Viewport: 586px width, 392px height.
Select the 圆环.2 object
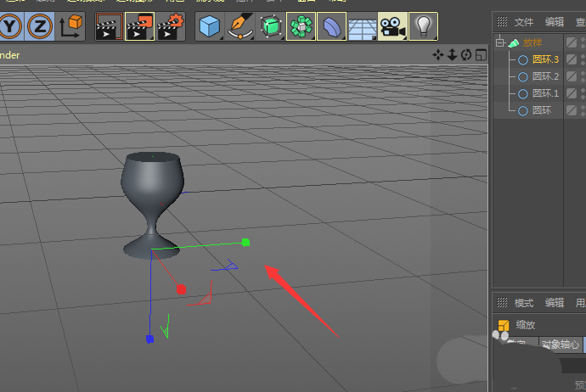point(545,76)
